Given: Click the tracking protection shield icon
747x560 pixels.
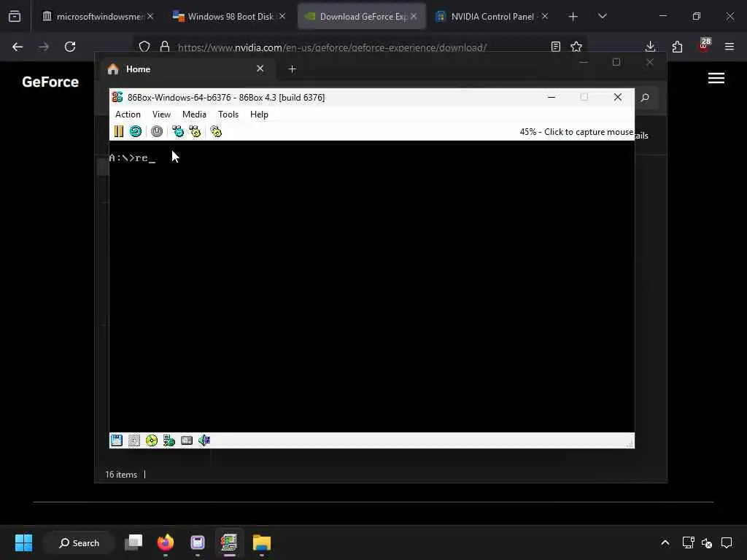Looking at the screenshot, I should [144, 47].
